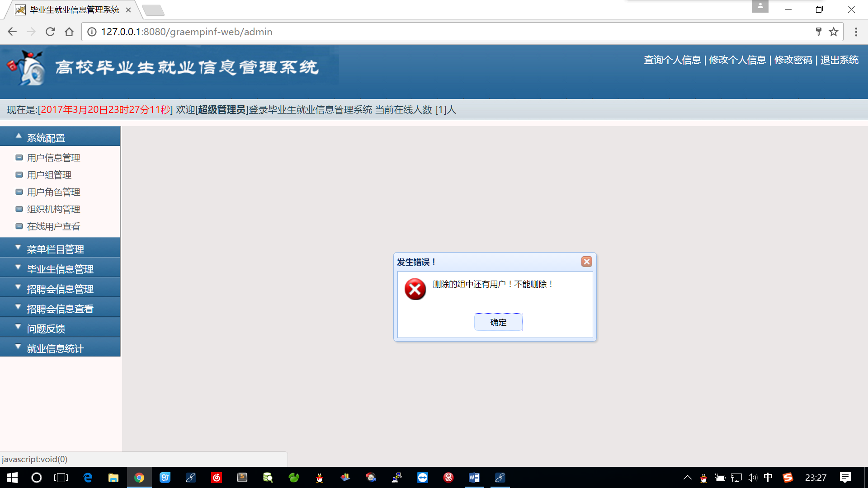Collapse the 系统配置 menu section
This screenshot has width=868, height=488.
(46, 138)
